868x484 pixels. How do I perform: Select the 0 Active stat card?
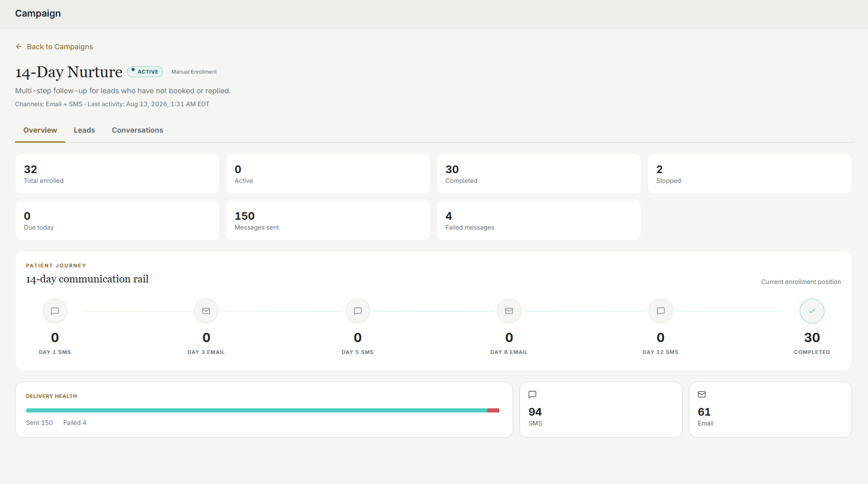(328, 174)
